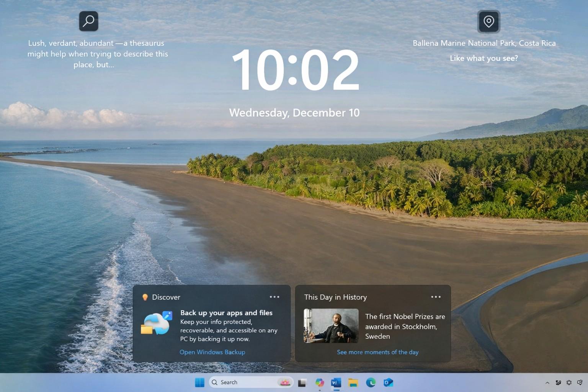588x392 pixels.
Task: Open Microsoft Word from the taskbar
Action: [336, 382]
